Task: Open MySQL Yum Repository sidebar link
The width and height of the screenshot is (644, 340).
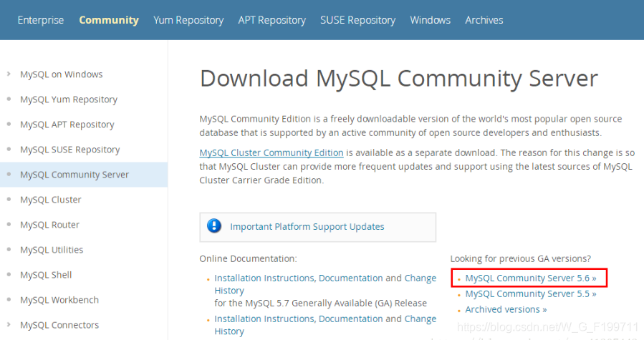Action: (x=69, y=99)
